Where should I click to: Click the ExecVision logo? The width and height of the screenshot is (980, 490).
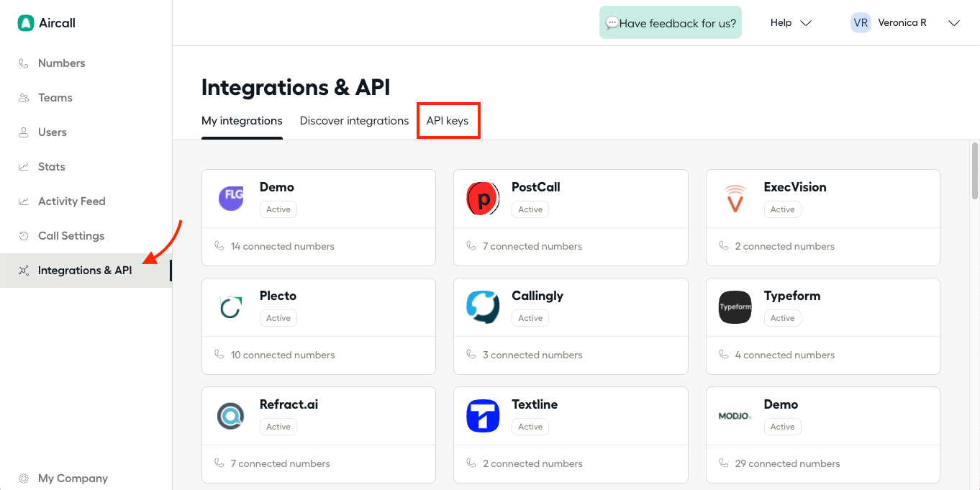[x=735, y=199]
